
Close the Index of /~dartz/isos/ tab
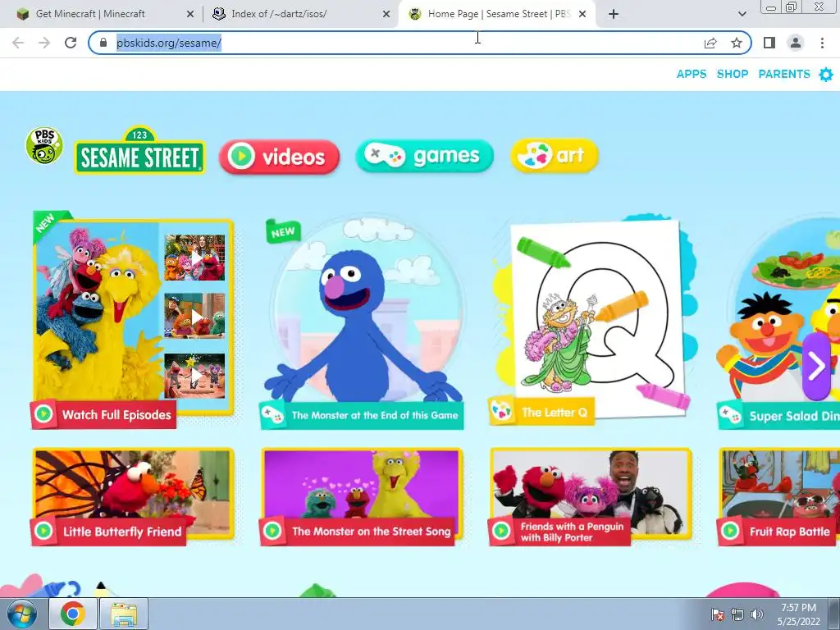(386, 15)
